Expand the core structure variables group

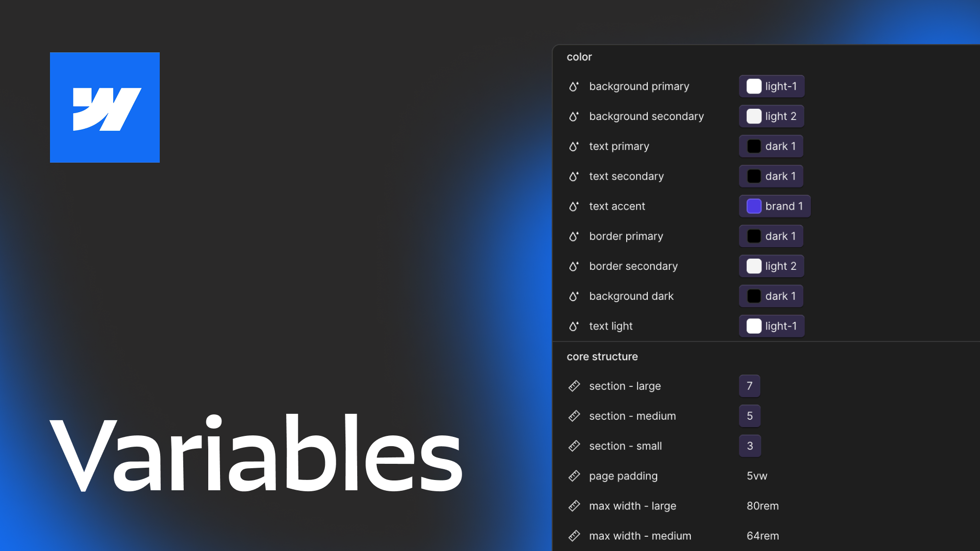(602, 355)
